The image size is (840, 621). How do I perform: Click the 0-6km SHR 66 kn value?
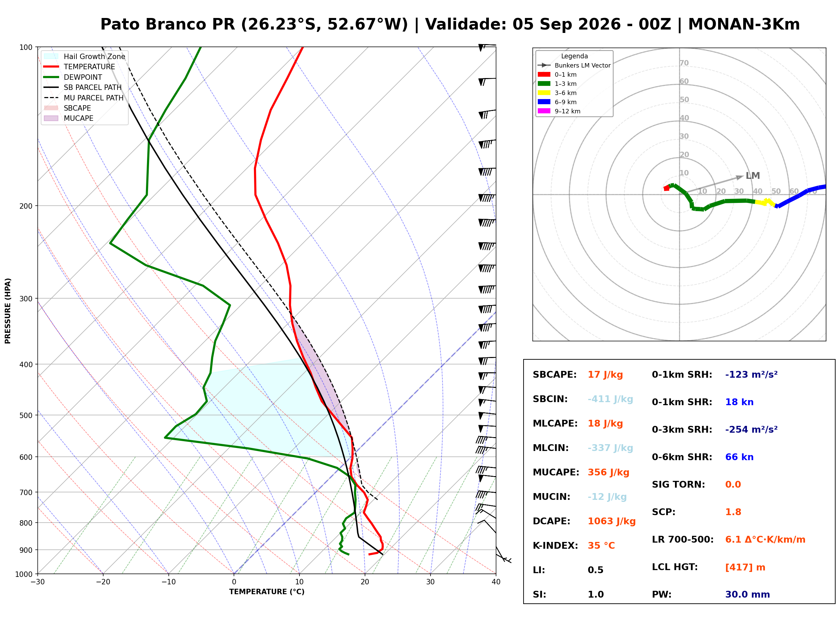[739, 457]
